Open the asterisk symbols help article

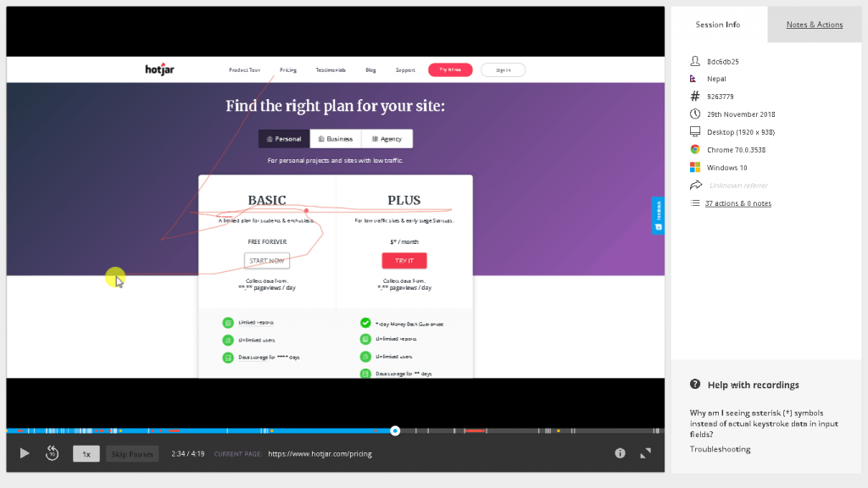click(x=764, y=424)
